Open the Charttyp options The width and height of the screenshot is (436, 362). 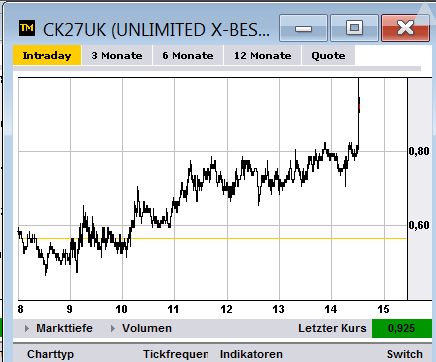point(50,354)
